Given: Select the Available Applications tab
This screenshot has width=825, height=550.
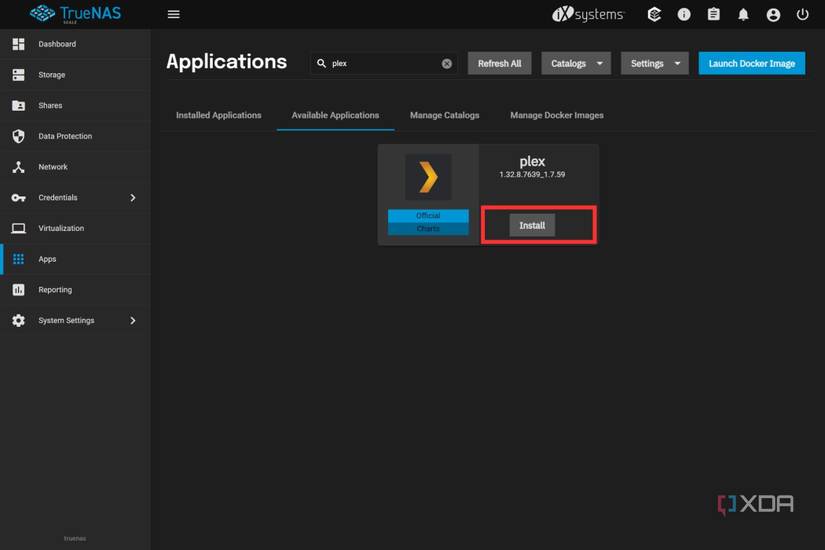Looking at the screenshot, I should 335,115.
